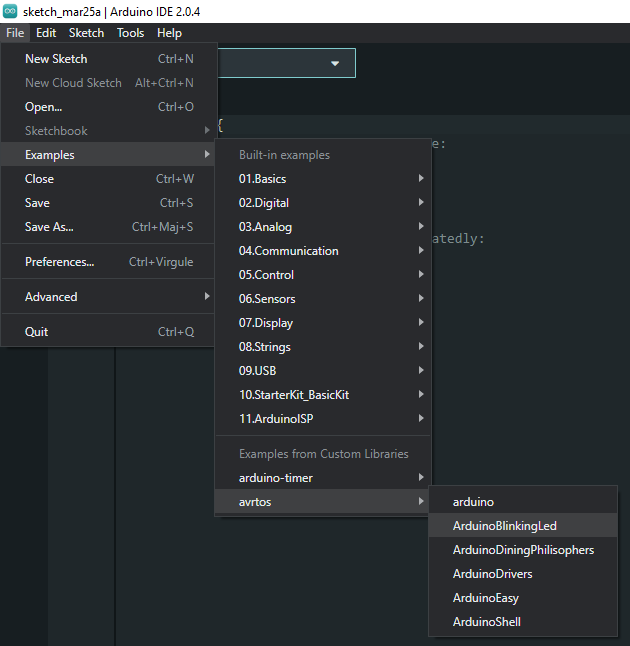Image resolution: width=630 pixels, height=646 pixels.
Task: Expand 03.Analog examples
Action: (x=323, y=227)
